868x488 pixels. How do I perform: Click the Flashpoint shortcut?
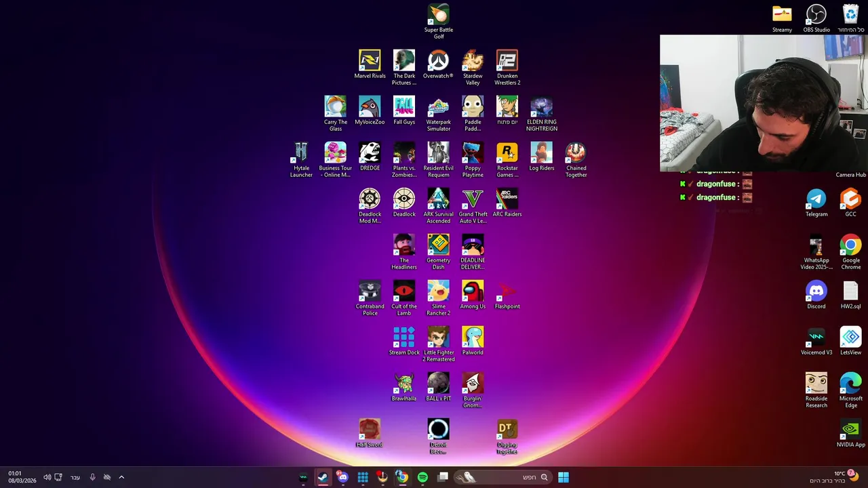(x=507, y=295)
